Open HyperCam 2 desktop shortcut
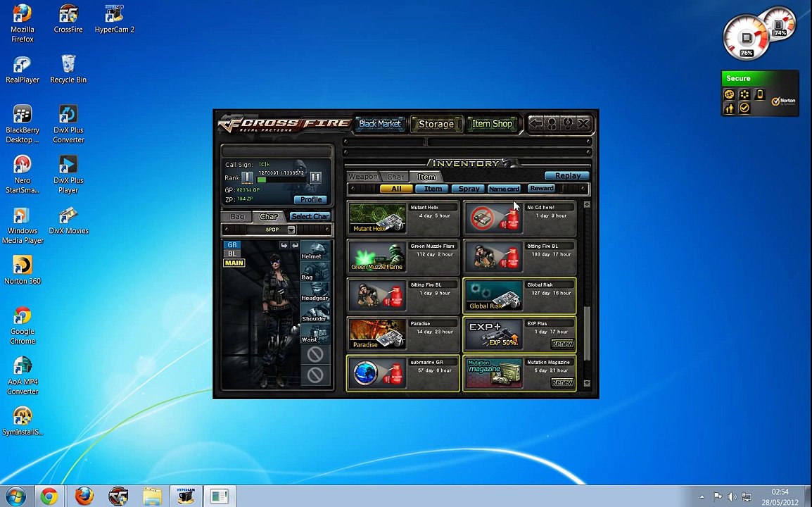 115,19
